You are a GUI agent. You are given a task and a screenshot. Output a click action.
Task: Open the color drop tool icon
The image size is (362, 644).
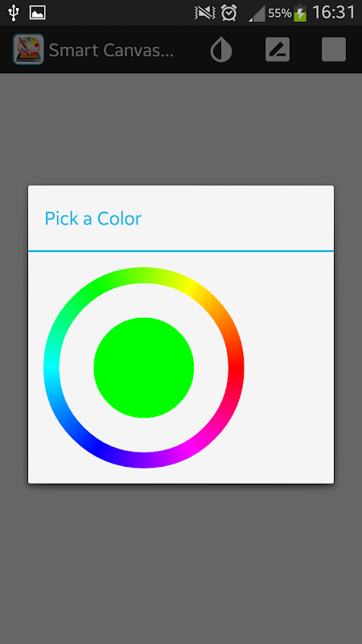(x=221, y=51)
